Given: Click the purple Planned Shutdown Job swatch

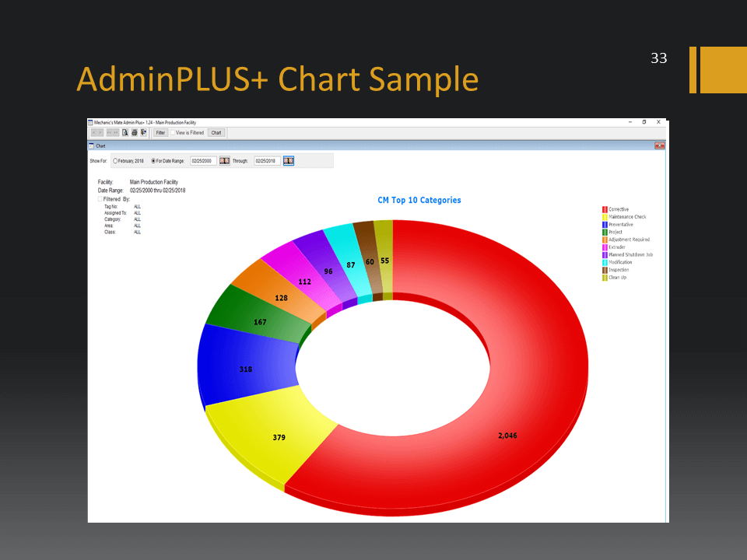Looking at the screenshot, I should pyautogui.click(x=605, y=255).
